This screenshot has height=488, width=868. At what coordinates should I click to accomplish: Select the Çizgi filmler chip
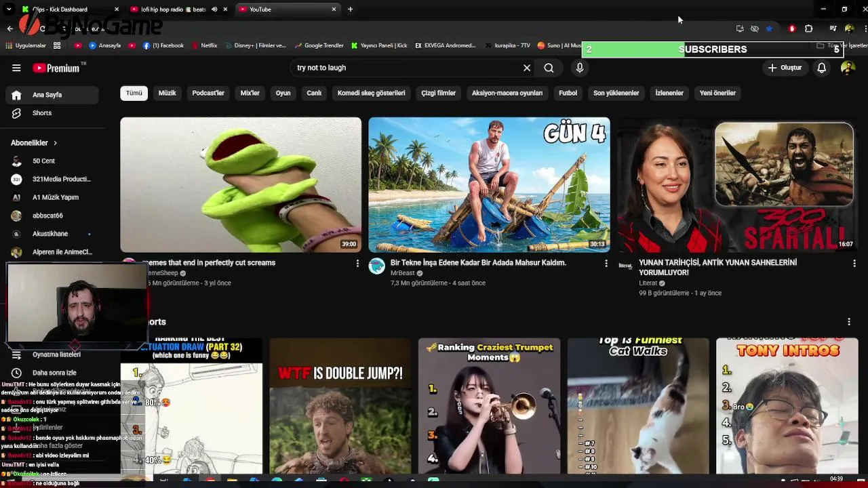click(439, 93)
